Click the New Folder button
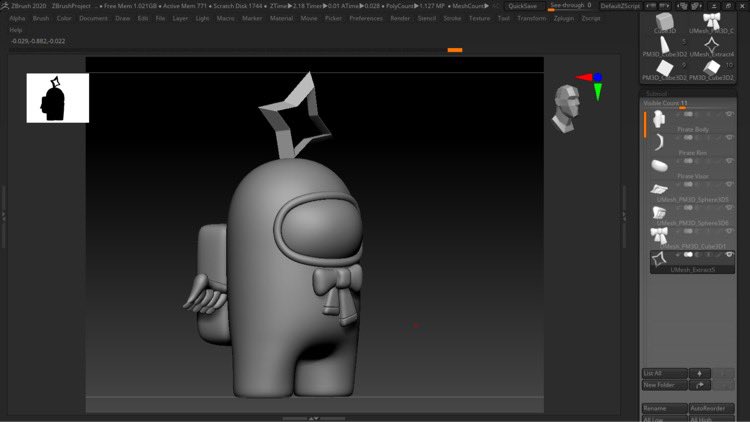750x422 pixels. tap(664, 385)
